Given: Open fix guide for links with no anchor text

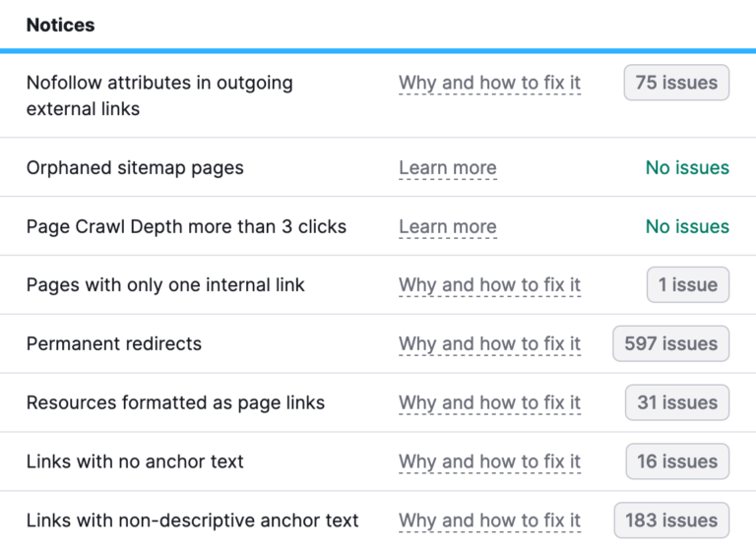Looking at the screenshot, I should tap(489, 462).
